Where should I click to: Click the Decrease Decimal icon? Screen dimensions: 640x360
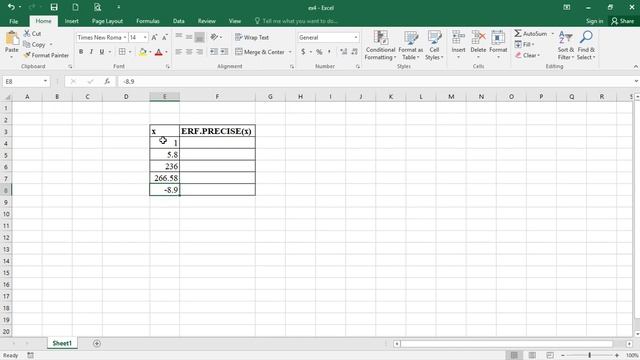click(x=354, y=52)
